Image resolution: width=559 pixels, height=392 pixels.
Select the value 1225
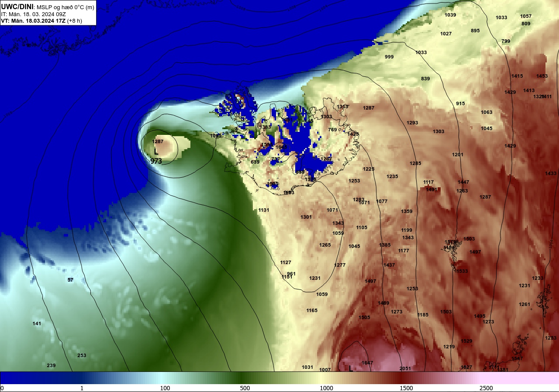[369, 169]
